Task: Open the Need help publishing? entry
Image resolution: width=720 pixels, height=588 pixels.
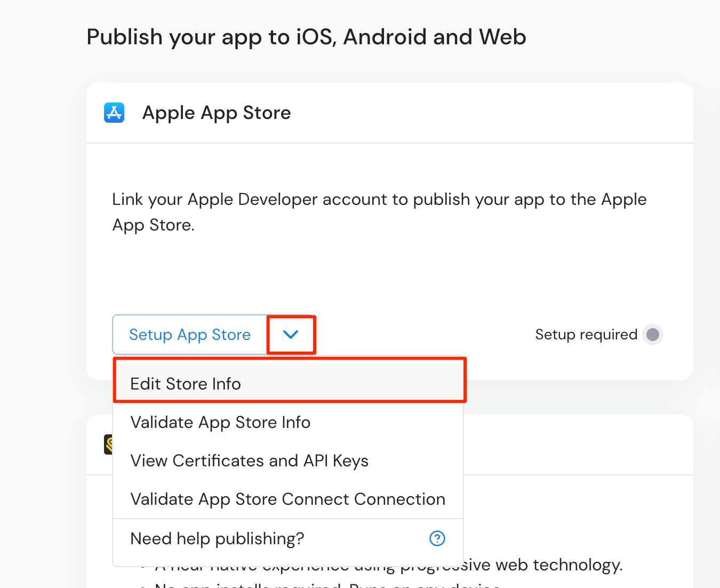Action: tap(217, 538)
